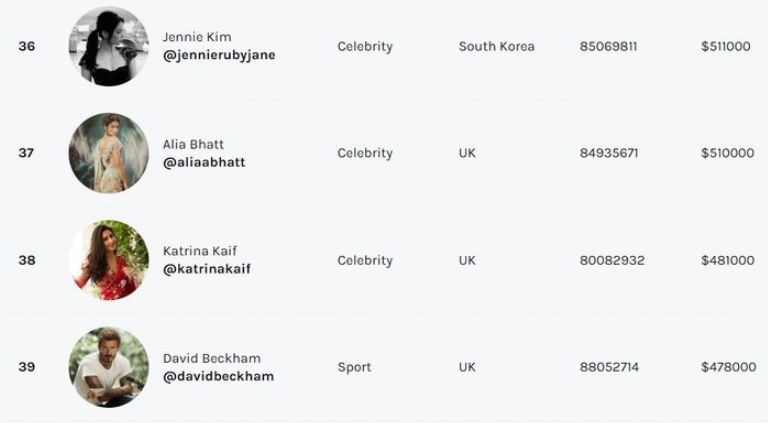Select the name text in row 36
This screenshot has height=423, width=768.
pyautogui.click(x=197, y=37)
